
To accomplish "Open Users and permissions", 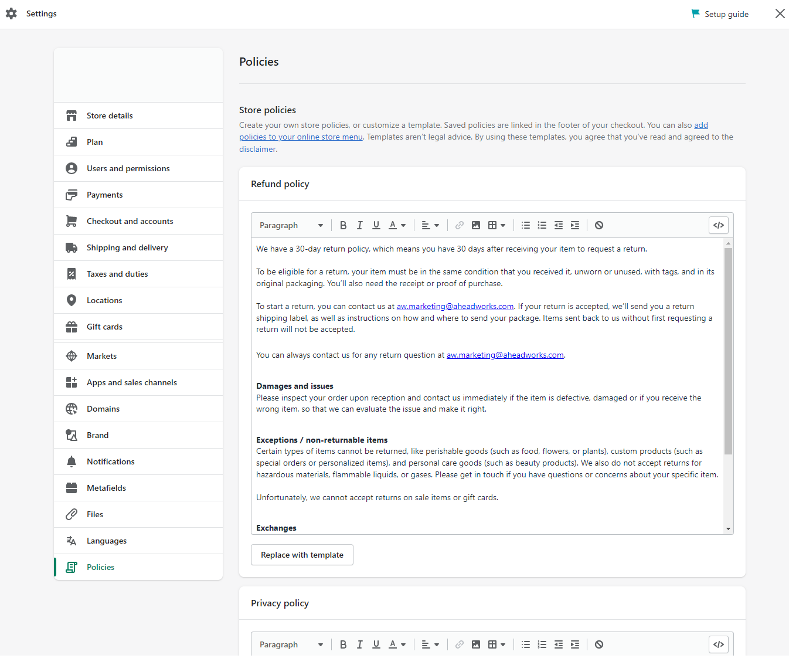I will tap(138, 168).
